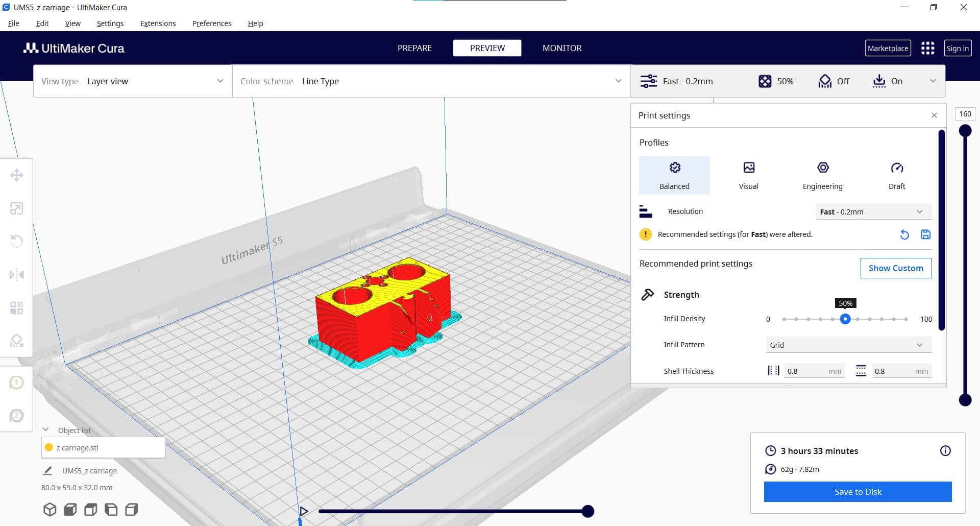The width and height of the screenshot is (980, 526).
Task: Open the Edit menu
Action: coord(42,23)
